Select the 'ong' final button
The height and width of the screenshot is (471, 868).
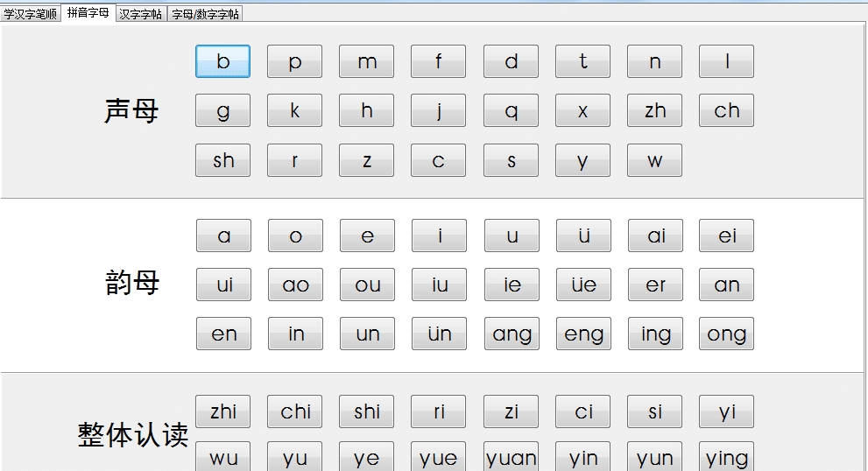coord(726,334)
